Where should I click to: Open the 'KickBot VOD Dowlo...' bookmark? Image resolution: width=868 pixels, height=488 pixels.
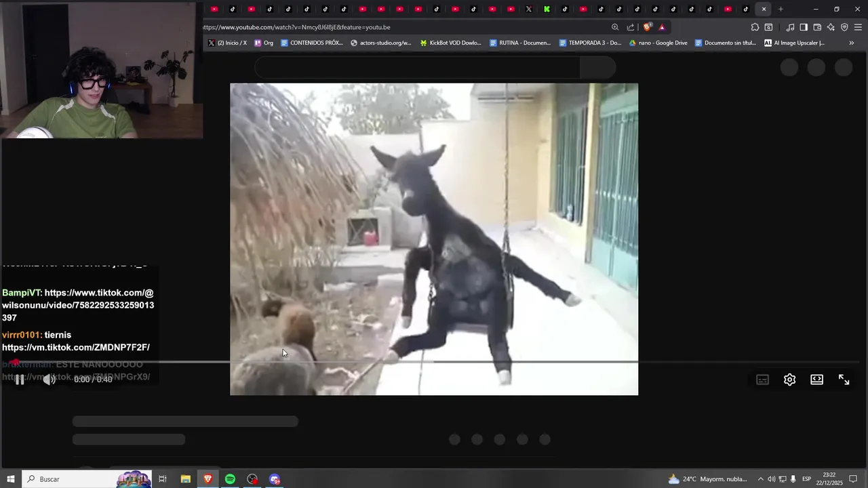pyautogui.click(x=451, y=43)
